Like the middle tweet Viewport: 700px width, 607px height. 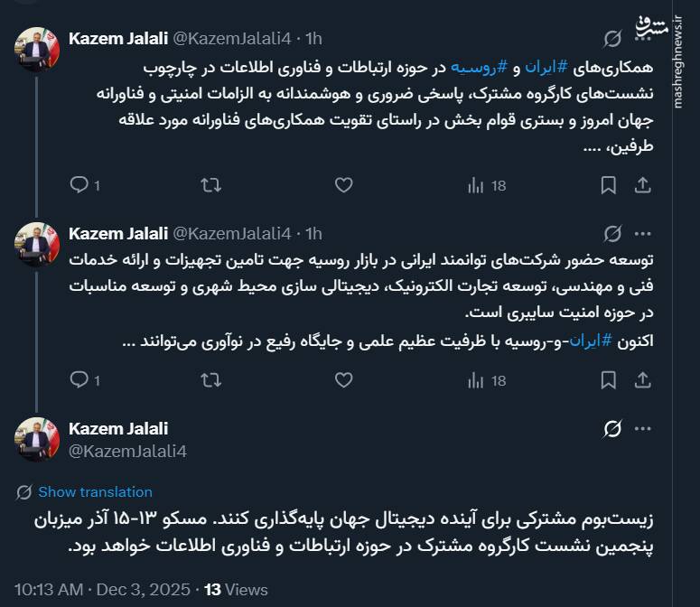(x=343, y=380)
